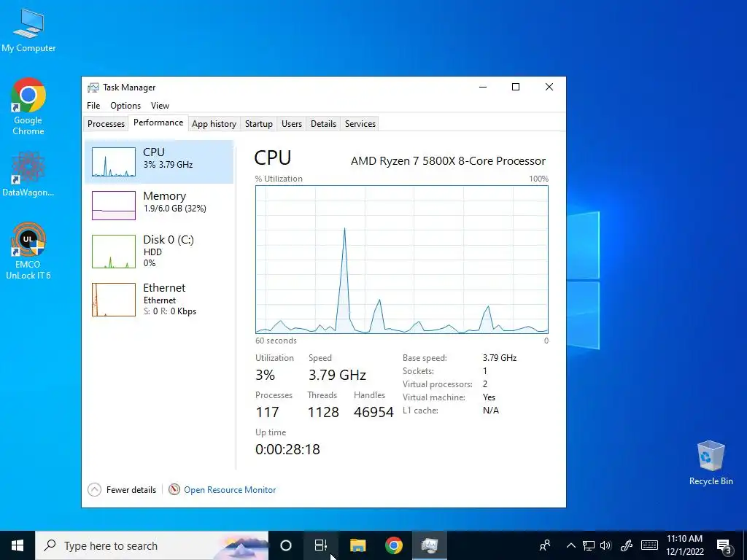Screen dimensions: 747x560
Task: Click the '1128' threads value
Action: [x=323, y=412]
